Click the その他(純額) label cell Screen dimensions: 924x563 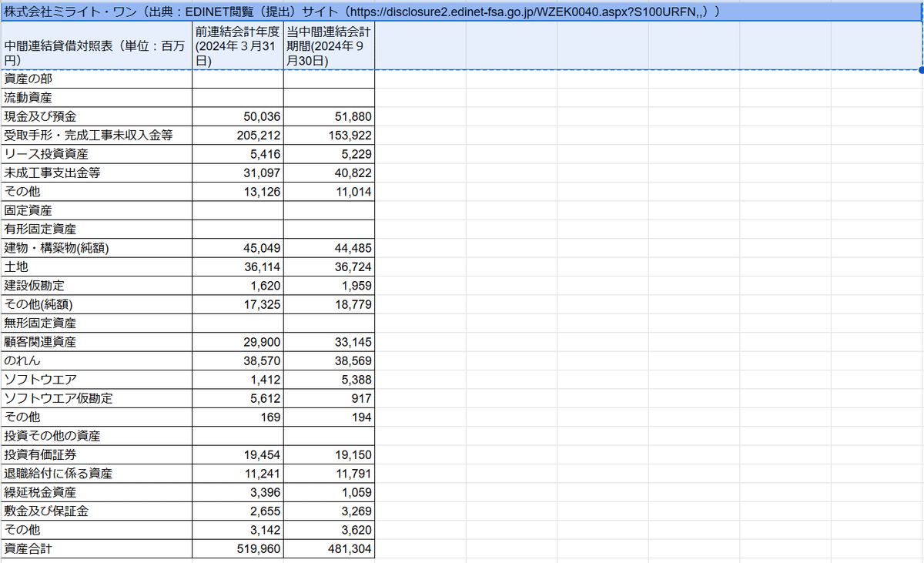[97, 304]
